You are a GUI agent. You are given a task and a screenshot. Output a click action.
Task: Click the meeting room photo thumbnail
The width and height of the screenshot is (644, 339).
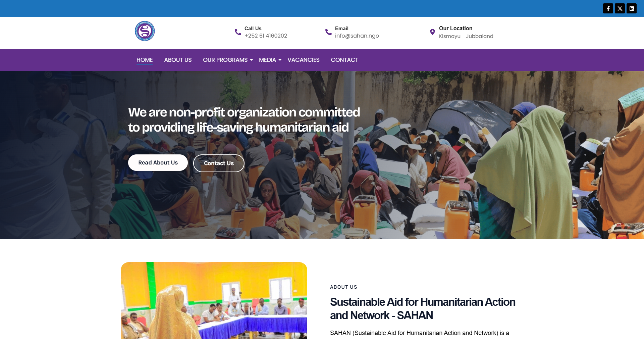[214, 300]
